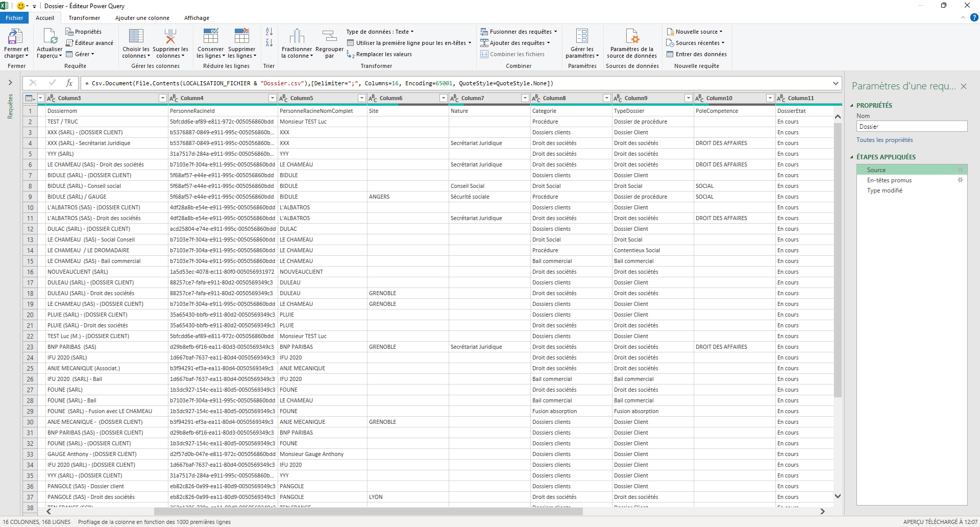
Task: Click Remplacer les valeurs
Action: [379, 54]
